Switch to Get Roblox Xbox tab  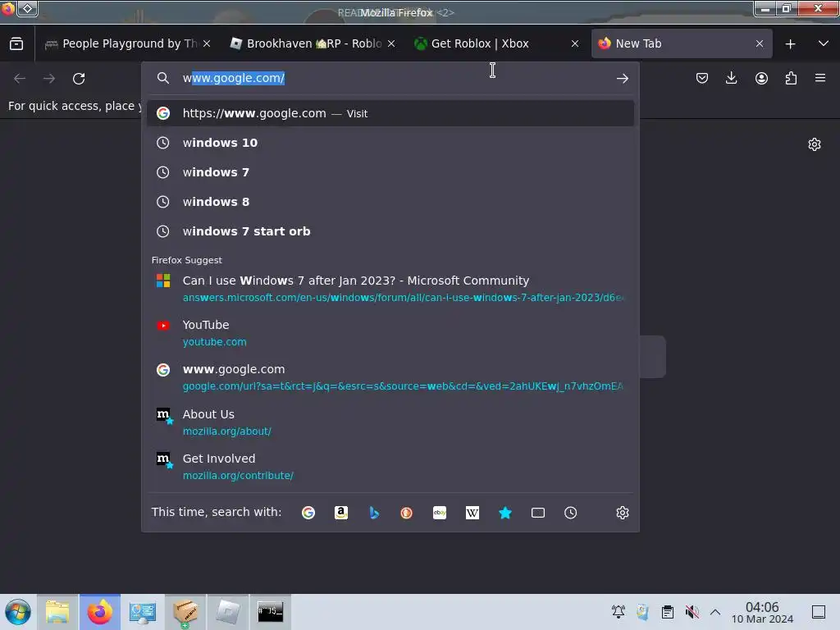point(496,43)
